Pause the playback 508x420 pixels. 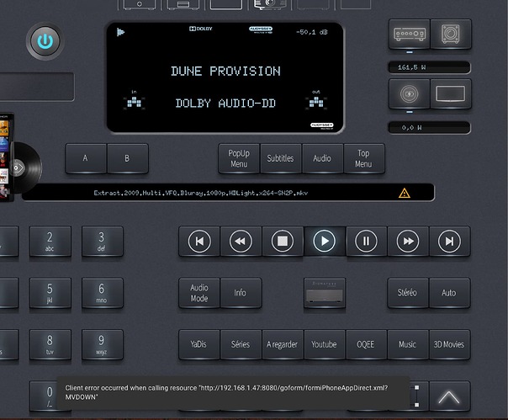(x=366, y=242)
